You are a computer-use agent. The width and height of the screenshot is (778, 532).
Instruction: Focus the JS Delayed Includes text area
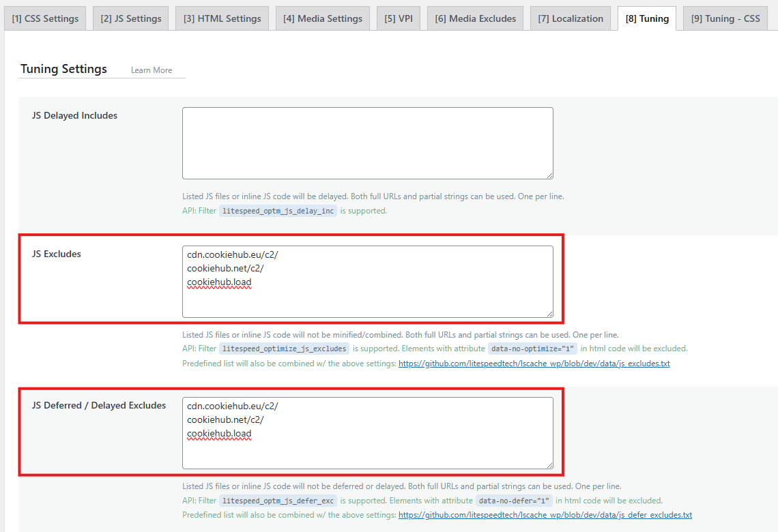tap(367, 143)
